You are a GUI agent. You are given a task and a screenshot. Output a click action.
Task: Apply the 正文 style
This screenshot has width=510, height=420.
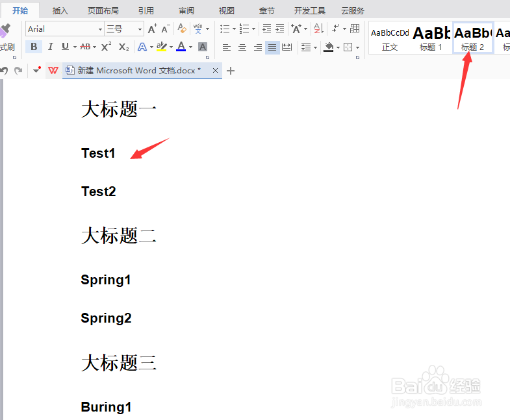click(390, 38)
